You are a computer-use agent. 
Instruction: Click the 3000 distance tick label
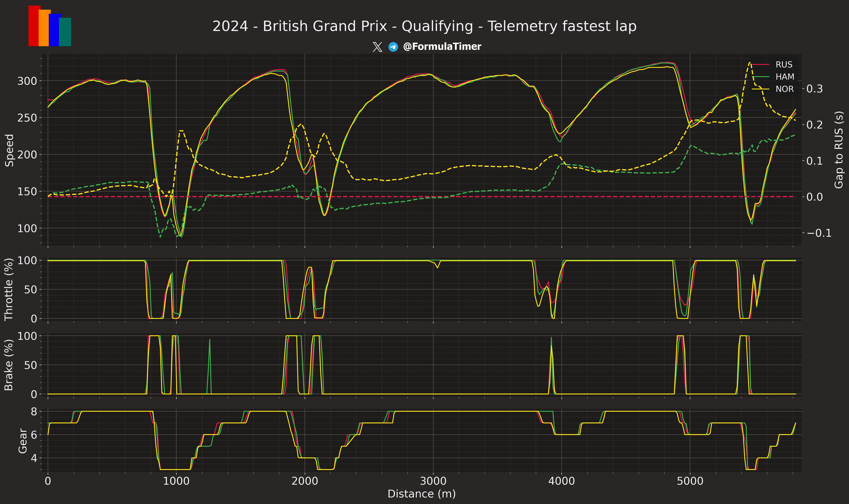(x=433, y=481)
